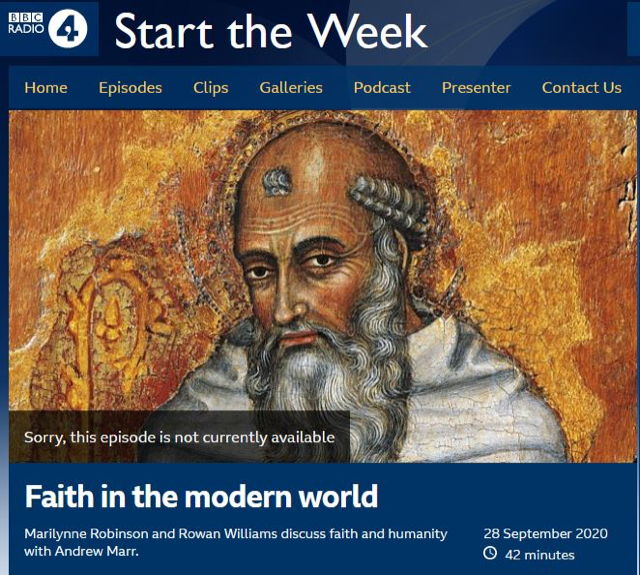Click the RADIO text in the logo
The image size is (640, 575).
click(26, 29)
